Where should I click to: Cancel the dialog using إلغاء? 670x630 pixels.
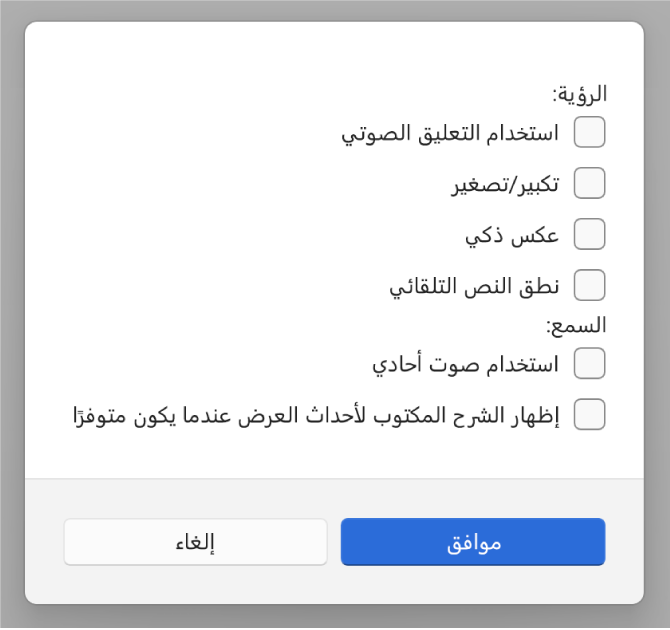196,542
